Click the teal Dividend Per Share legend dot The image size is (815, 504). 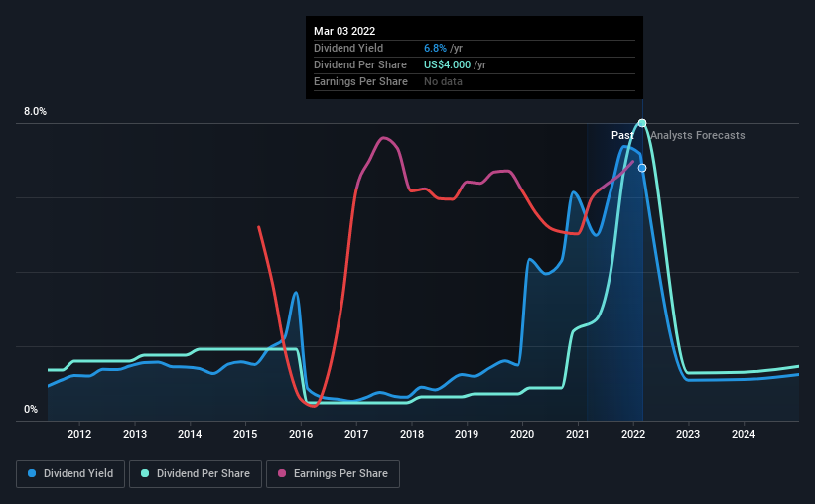145,473
